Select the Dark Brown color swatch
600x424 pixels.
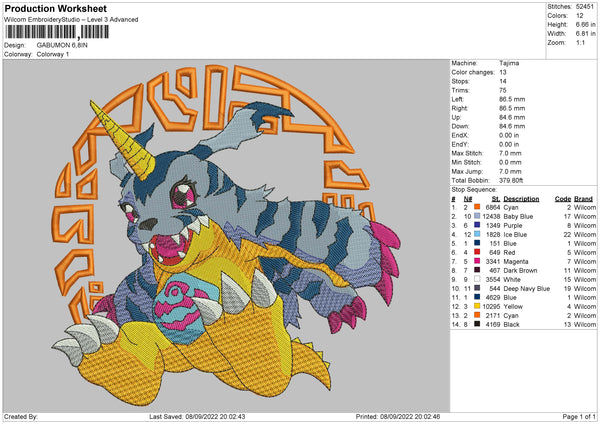[x=477, y=270]
